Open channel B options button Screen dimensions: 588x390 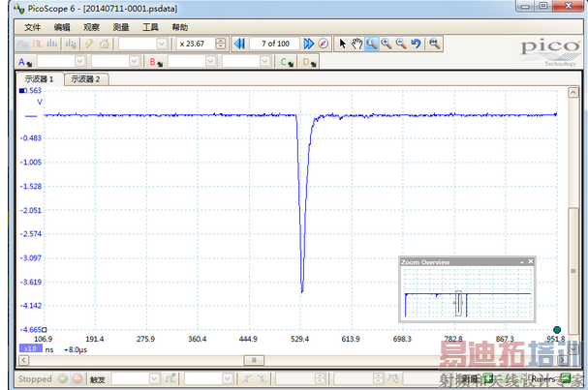click(x=156, y=62)
